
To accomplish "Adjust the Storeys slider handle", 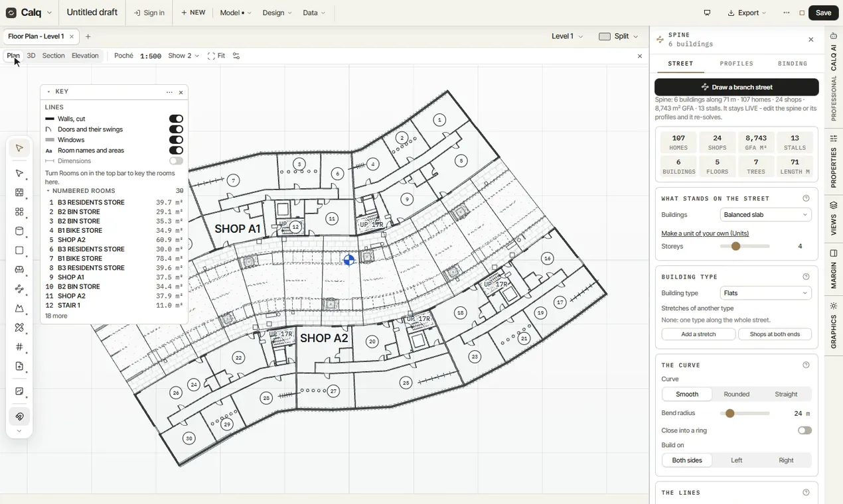I will click(x=735, y=246).
